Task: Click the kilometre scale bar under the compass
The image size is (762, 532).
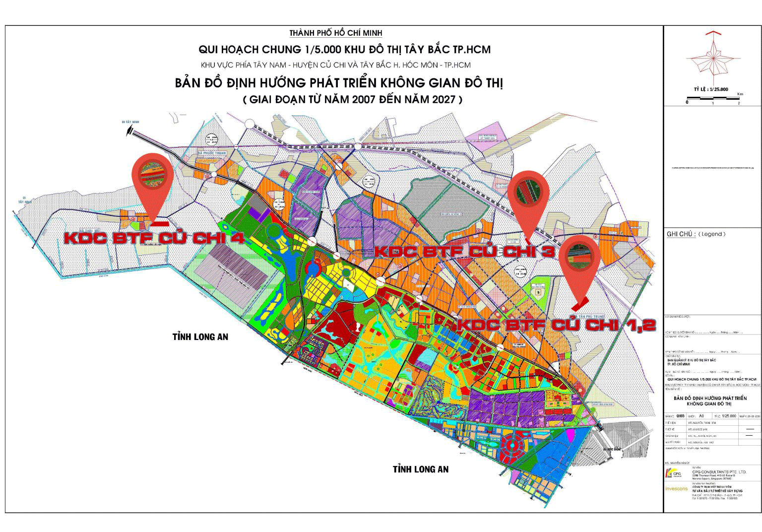Action: click(x=713, y=99)
